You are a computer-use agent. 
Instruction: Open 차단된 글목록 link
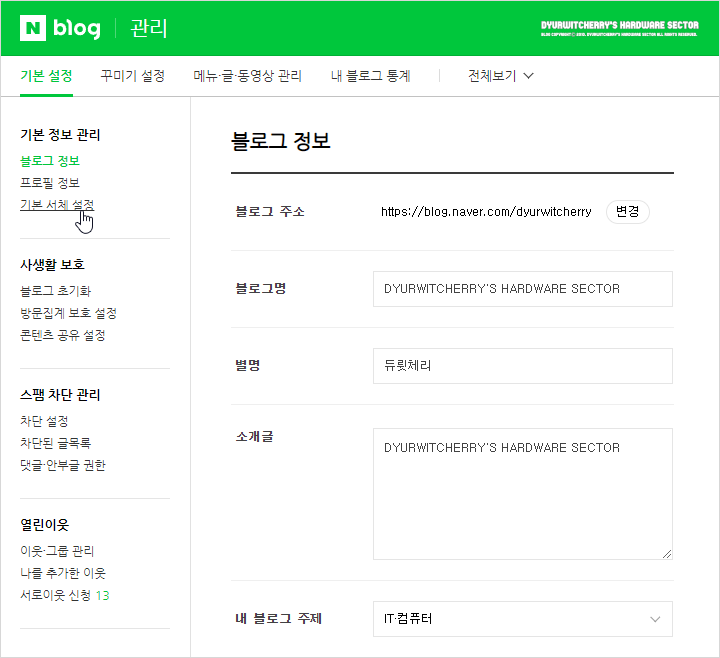(x=56, y=443)
